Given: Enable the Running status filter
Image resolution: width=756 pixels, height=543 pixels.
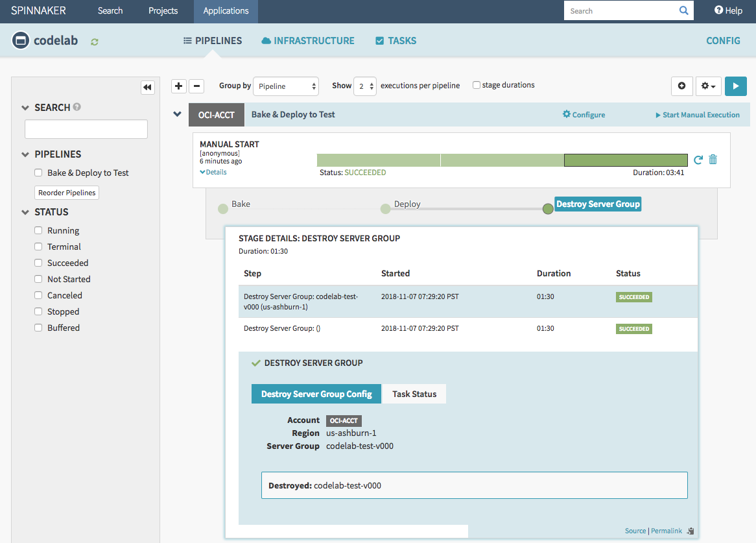Looking at the screenshot, I should 38,230.
